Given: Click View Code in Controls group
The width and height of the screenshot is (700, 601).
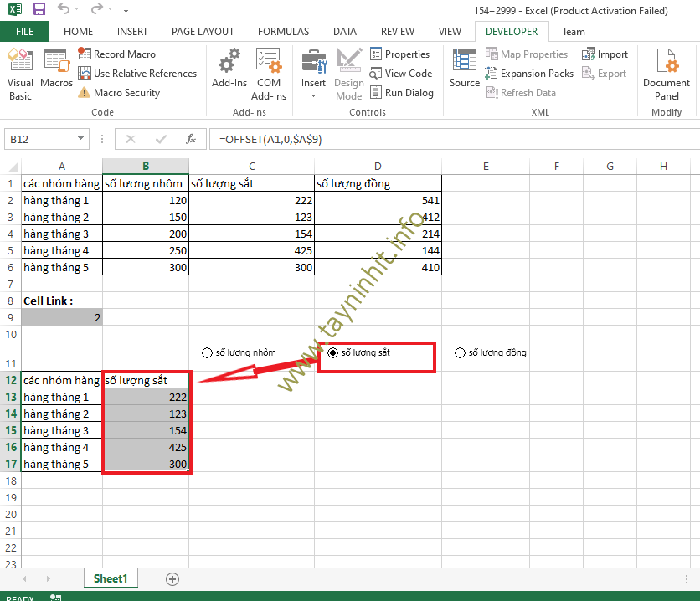Looking at the screenshot, I should pyautogui.click(x=401, y=74).
